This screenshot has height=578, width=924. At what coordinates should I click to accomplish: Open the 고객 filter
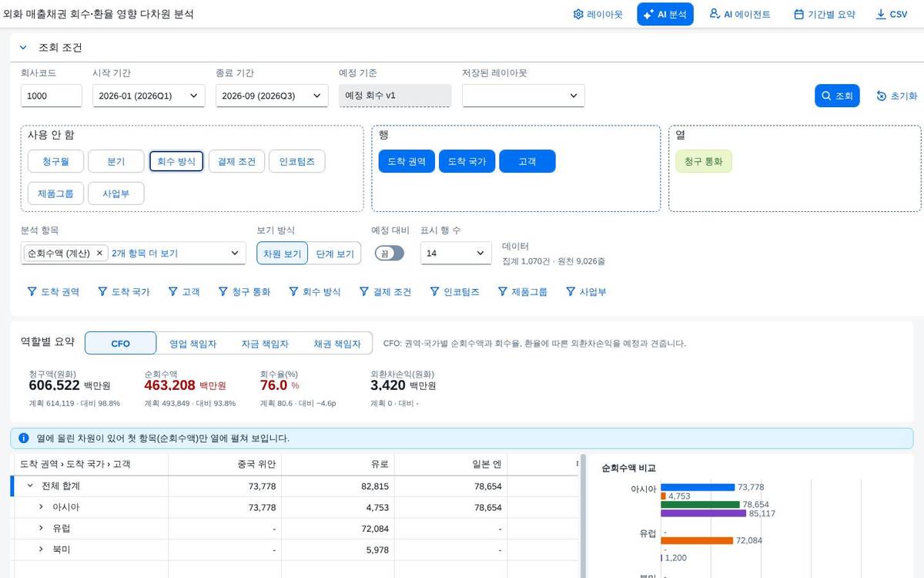(x=184, y=292)
